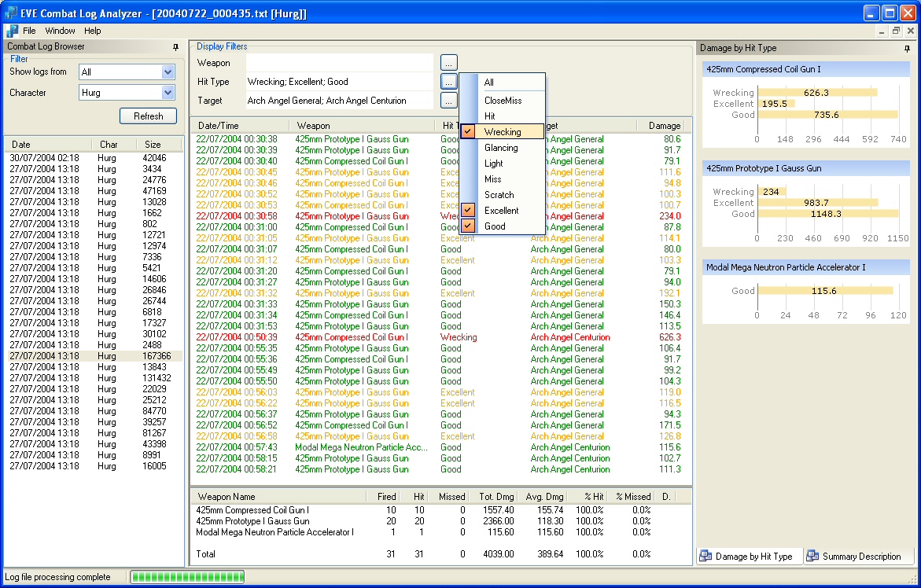Click the 1148.3 Good bar for Prototype Gauss Gun
921x588 pixels.
click(x=827, y=214)
